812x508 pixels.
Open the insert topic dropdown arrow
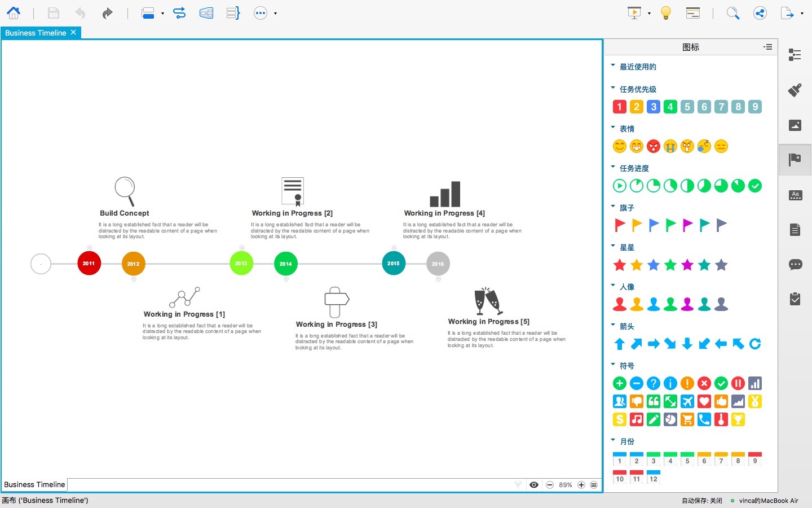coord(162,13)
